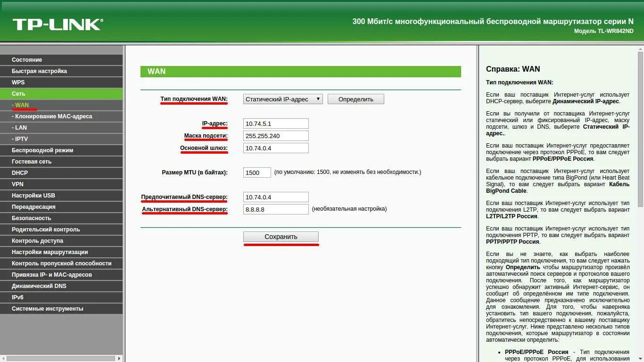644x362 pixels.
Task: Click the MTU size input field
Action: 257,173
